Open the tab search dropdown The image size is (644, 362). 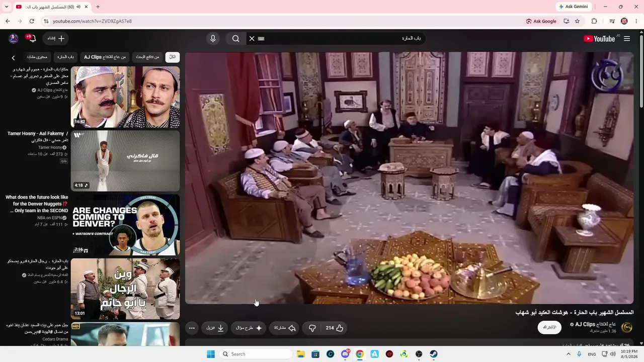[x=7, y=7]
